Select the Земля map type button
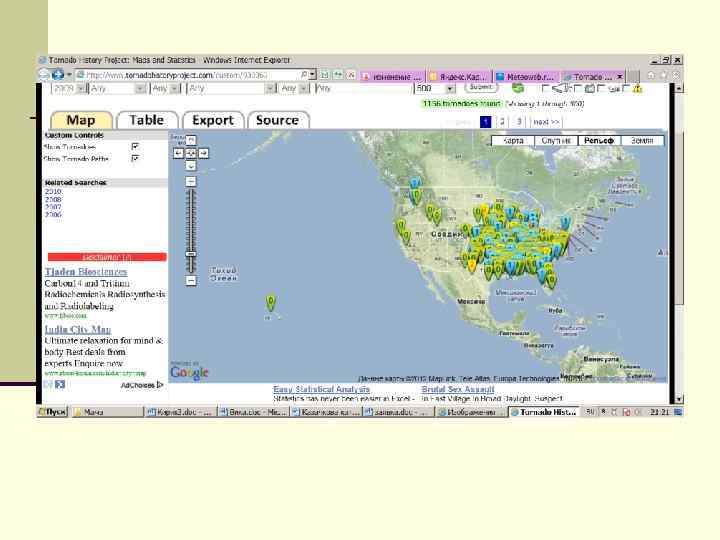The width and height of the screenshot is (720, 540). 642,141
